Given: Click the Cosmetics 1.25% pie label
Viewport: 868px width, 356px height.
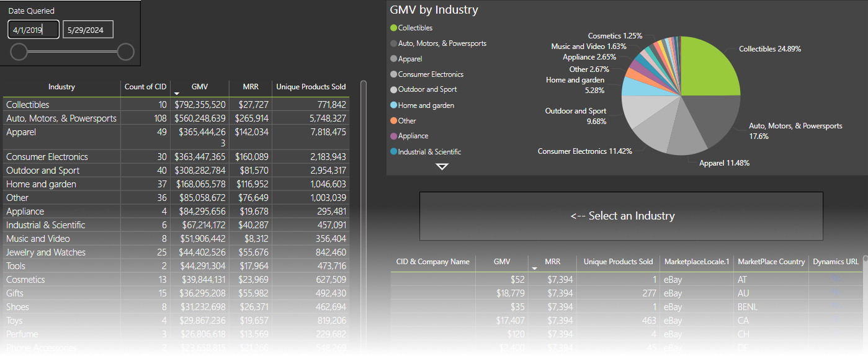Looking at the screenshot, I should tap(615, 36).
